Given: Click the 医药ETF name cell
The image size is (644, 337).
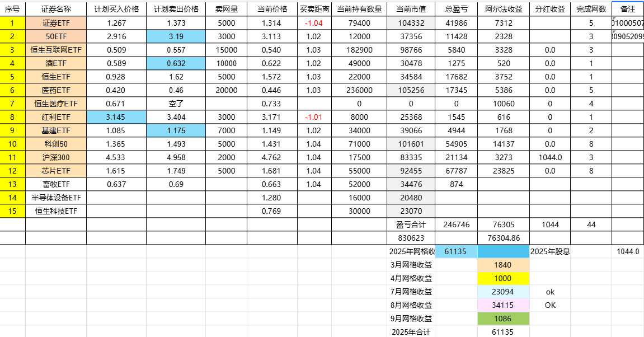Looking at the screenshot, I should coord(56,91).
